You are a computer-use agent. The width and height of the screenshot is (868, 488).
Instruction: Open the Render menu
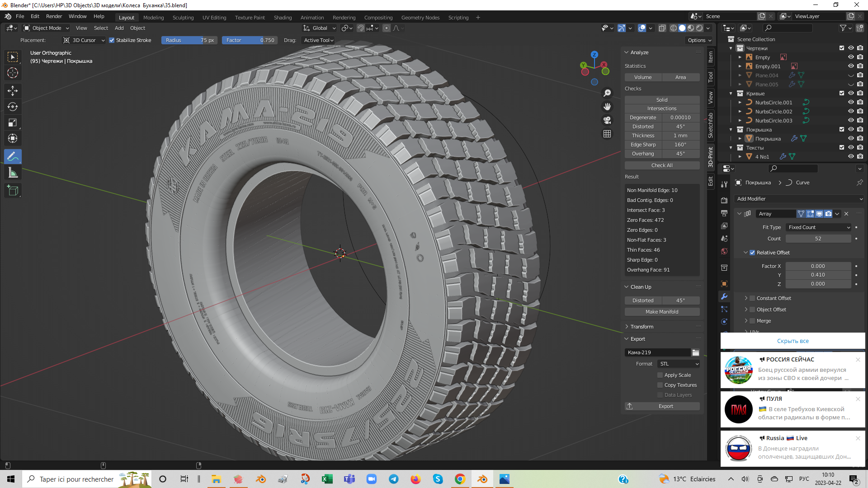[54, 16]
